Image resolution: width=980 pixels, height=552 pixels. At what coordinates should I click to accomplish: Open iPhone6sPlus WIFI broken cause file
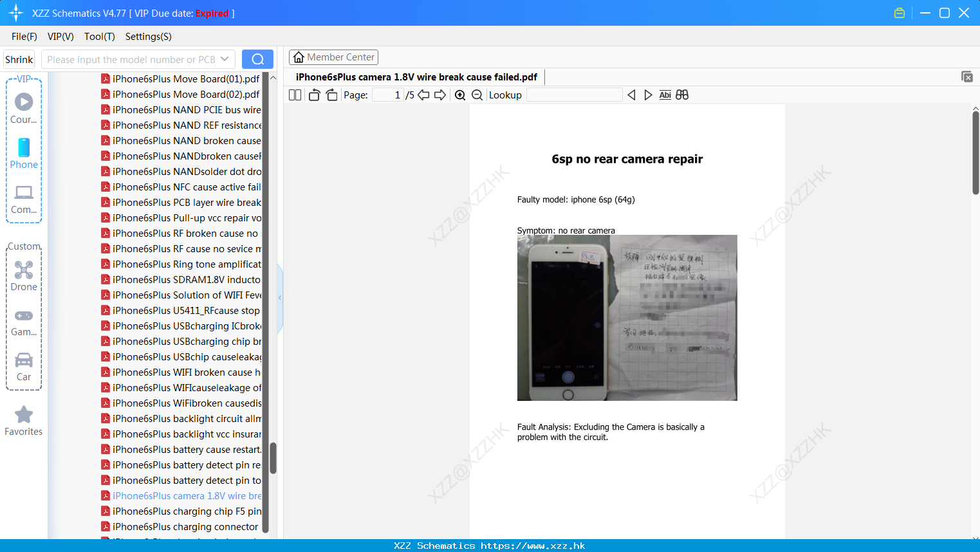[181, 373]
